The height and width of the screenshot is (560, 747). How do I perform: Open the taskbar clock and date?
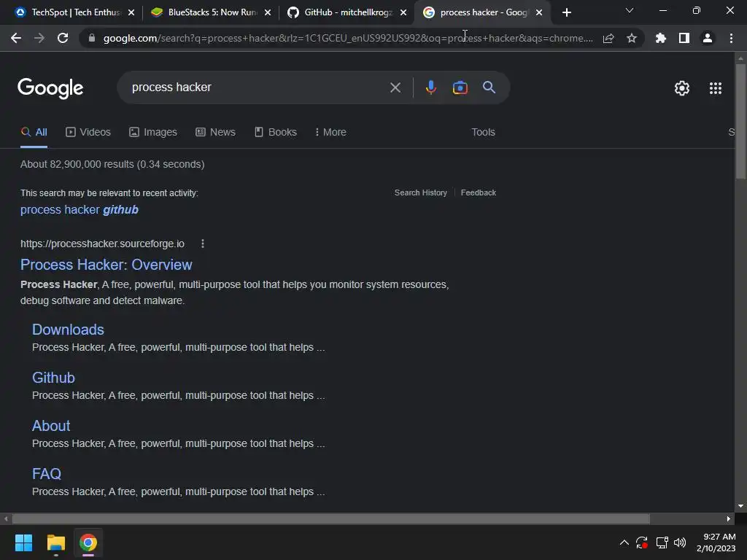[716, 542]
